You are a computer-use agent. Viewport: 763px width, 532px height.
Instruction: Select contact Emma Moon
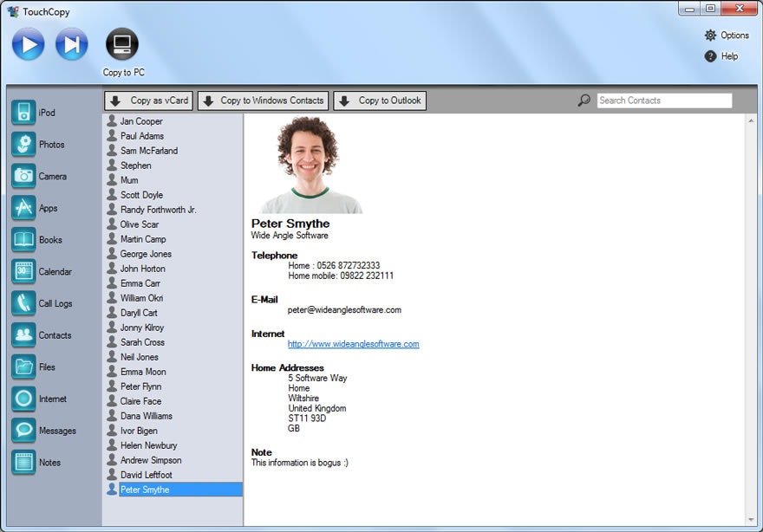point(143,372)
